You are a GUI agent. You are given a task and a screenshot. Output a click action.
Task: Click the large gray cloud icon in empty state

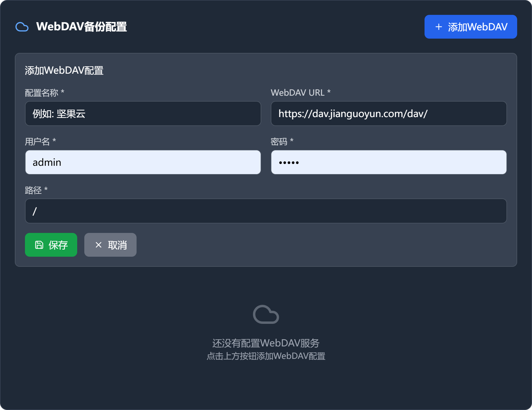266,314
